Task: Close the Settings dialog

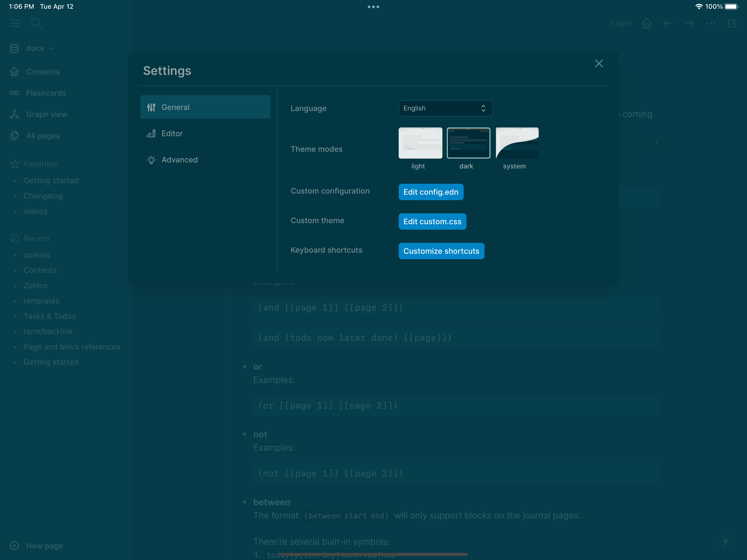Action: [599, 63]
